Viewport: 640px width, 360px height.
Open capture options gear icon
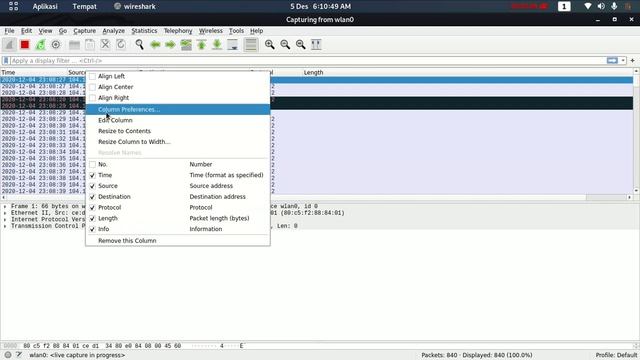56,44
